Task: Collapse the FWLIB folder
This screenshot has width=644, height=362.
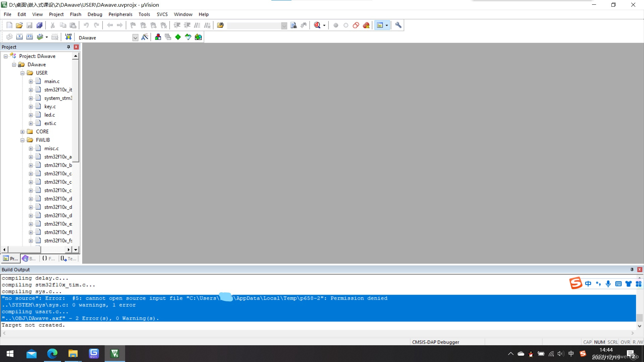Action: click(x=22, y=140)
